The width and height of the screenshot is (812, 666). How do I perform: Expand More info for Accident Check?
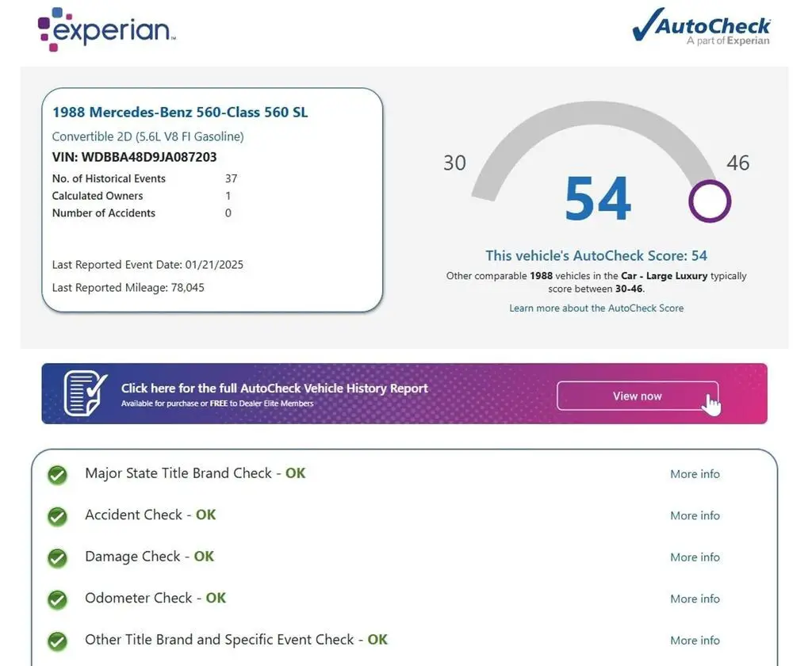(x=695, y=515)
